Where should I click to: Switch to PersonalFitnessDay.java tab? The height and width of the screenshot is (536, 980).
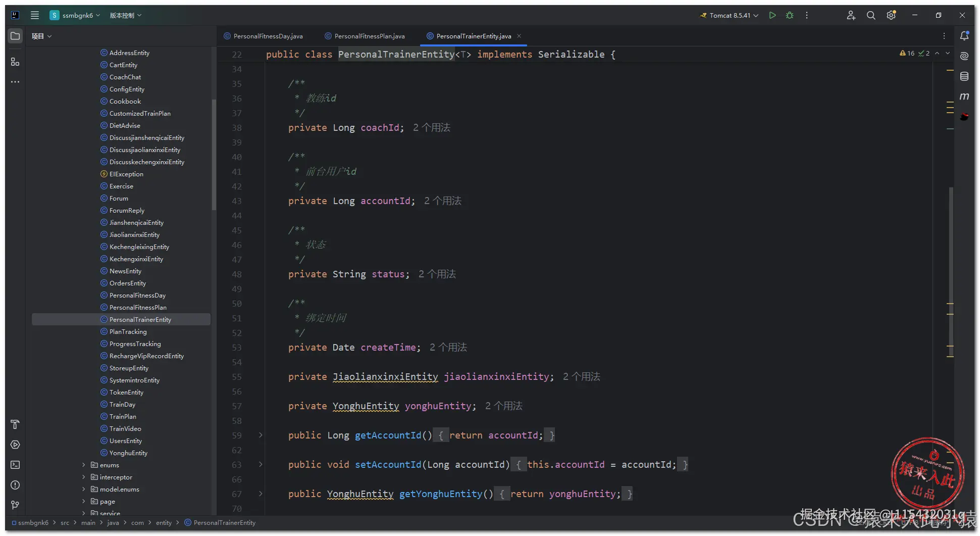pyautogui.click(x=264, y=36)
